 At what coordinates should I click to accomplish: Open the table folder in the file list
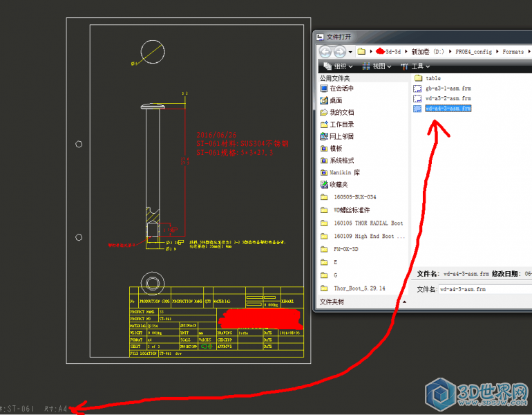(x=428, y=78)
